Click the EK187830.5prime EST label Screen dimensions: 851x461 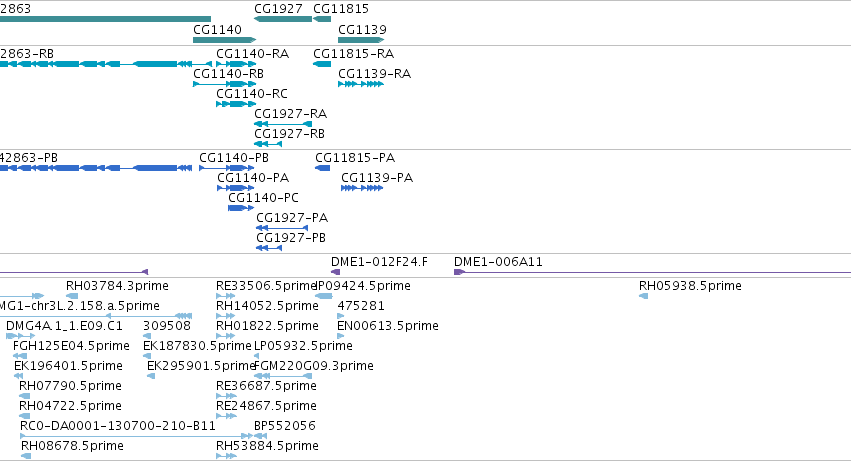(x=197, y=346)
